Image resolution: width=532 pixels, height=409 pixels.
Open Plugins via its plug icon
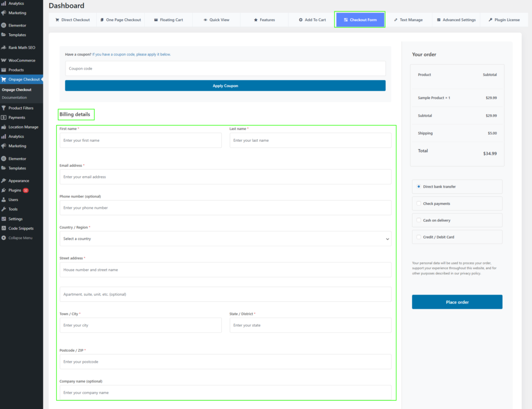click(x=4, y=190)
